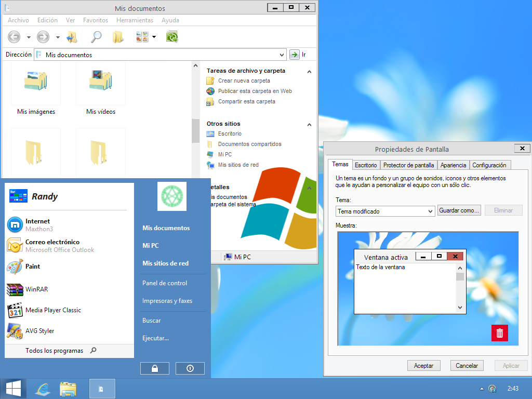Click the Crear nueva carpeta icon
Image resolution: width=532 pixels, height=399 pixels.
210,81
